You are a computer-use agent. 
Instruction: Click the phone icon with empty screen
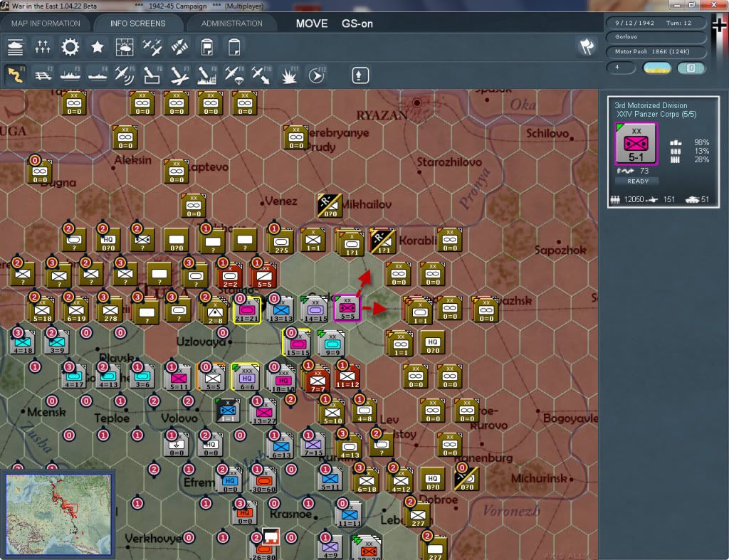(x=234, y=47)
